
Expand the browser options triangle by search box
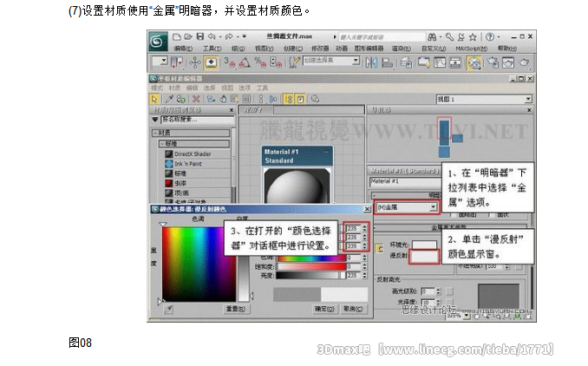pyautogui.click(x=155, y=120)
